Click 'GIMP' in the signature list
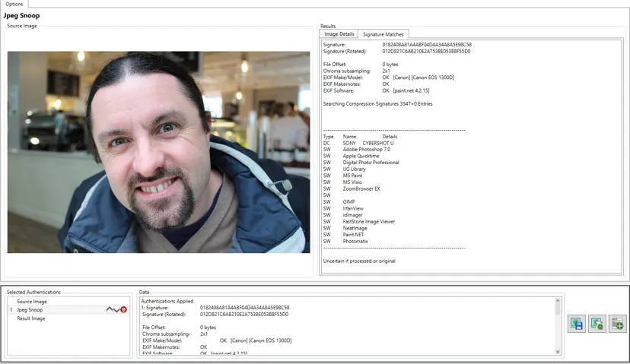This screenshot has width=630, height=364. tap(348, 202)
